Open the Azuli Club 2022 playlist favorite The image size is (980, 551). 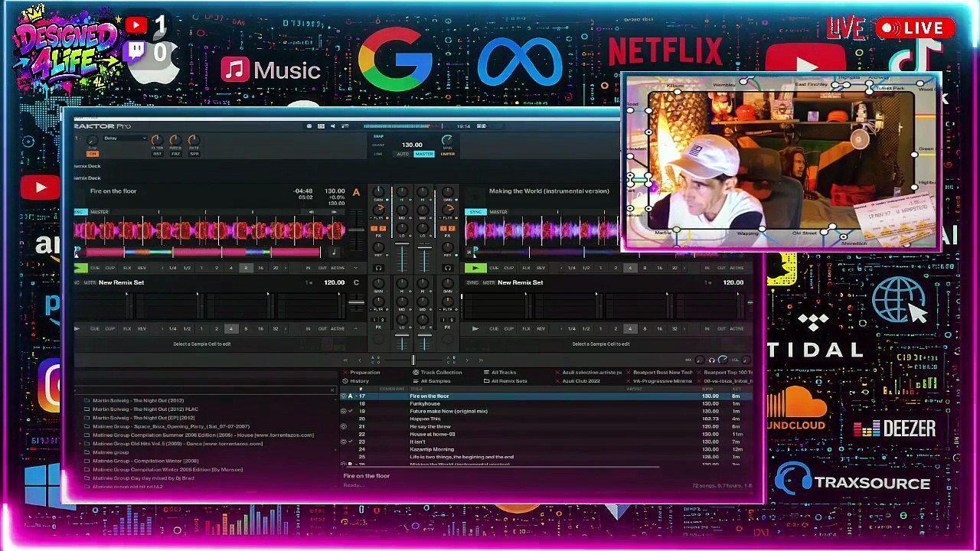576,380
